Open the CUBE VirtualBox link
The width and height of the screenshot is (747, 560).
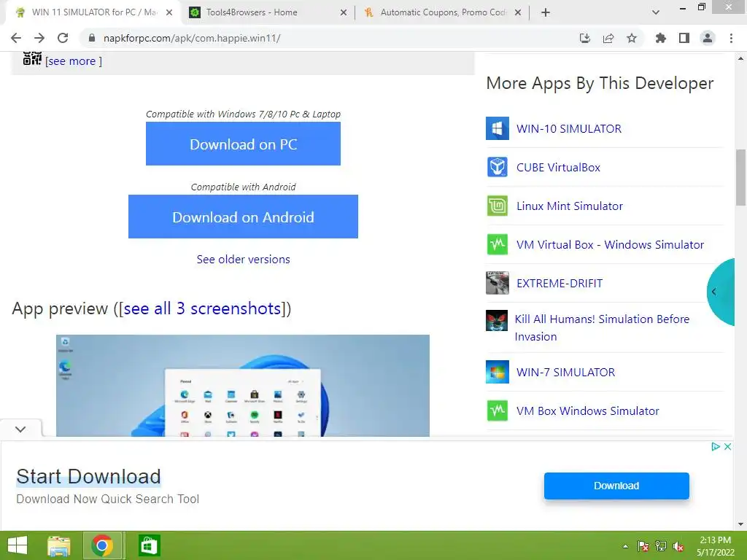click(x=558, y=167)
